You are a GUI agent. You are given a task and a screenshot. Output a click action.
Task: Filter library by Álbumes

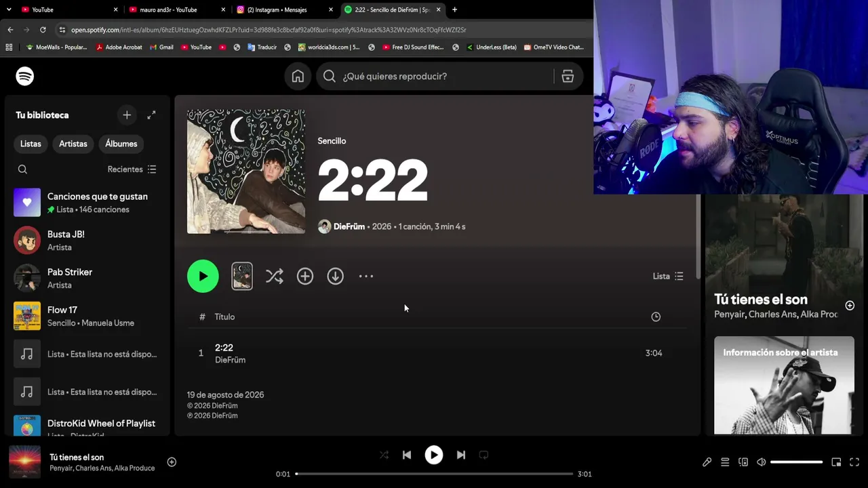121,144
